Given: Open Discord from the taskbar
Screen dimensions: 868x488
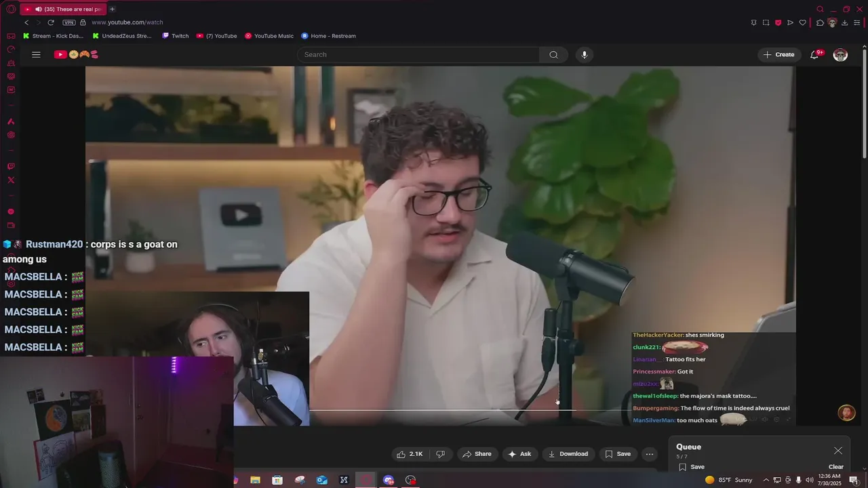Looking at the screenshot, I should tap(389, 480).
